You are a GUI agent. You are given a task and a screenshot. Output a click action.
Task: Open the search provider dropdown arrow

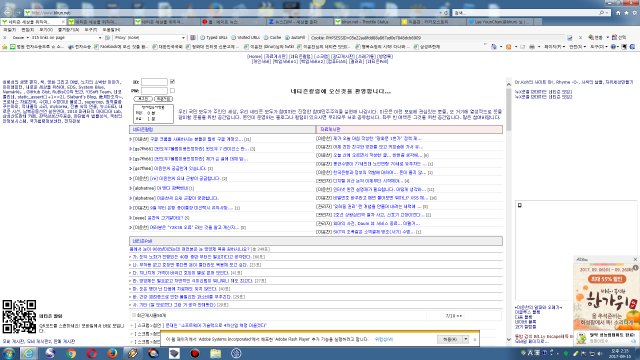coord(607,13)
